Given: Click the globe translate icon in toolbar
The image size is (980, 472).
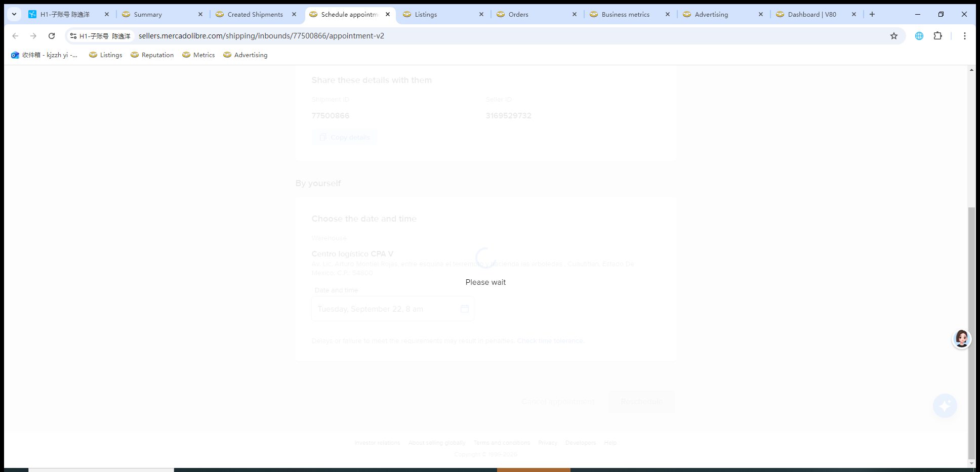Looking at the screenshot, I should click(919, 36).
